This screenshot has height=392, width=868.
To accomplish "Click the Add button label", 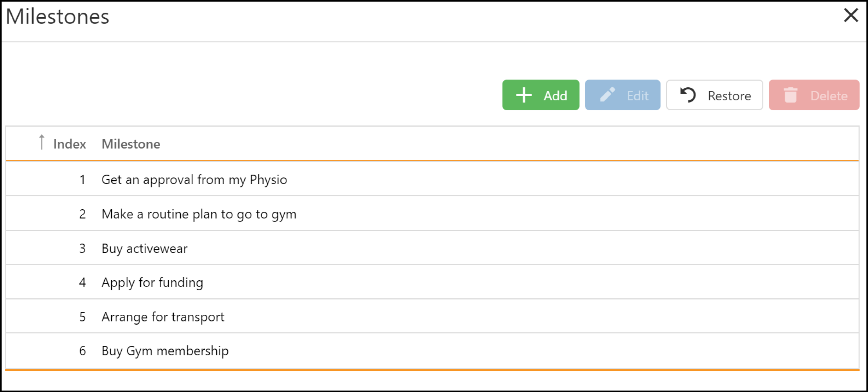I will [555, 95].
